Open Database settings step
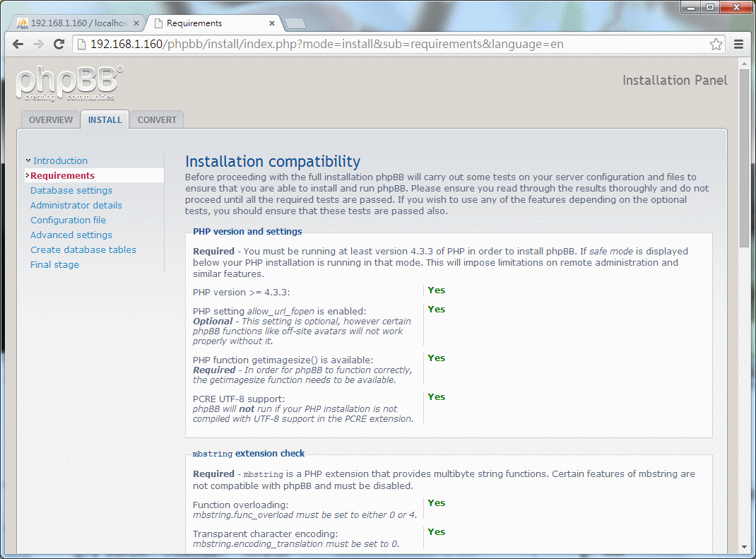The height and width of the screenshot is (559, 756). 71,191
